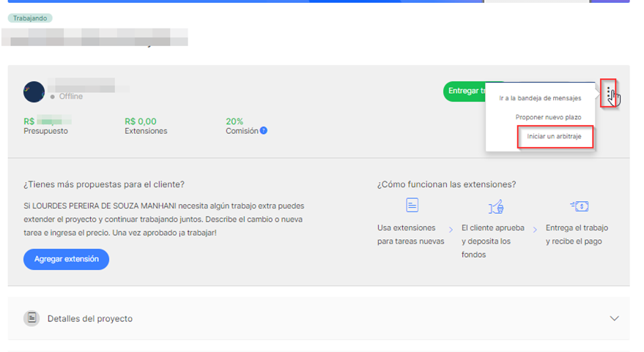Screen dimensions: 644x352
Task: Click the Comisión help question mark icon
Action: 264,131
